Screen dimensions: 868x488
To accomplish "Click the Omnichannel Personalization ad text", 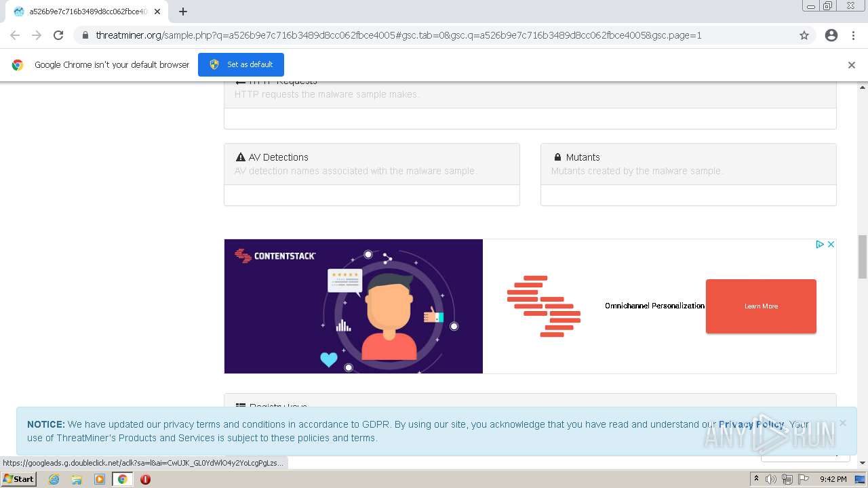I will click(x=654, y=306).
